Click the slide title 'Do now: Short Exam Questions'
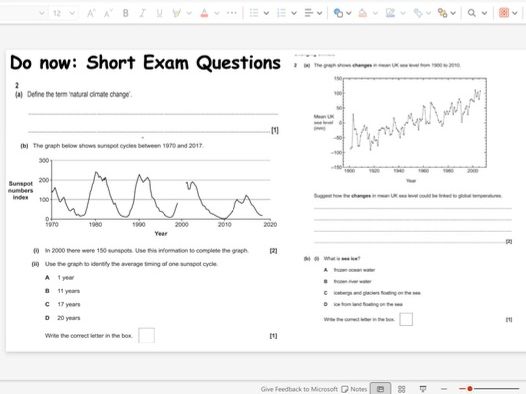 (145, 63)
